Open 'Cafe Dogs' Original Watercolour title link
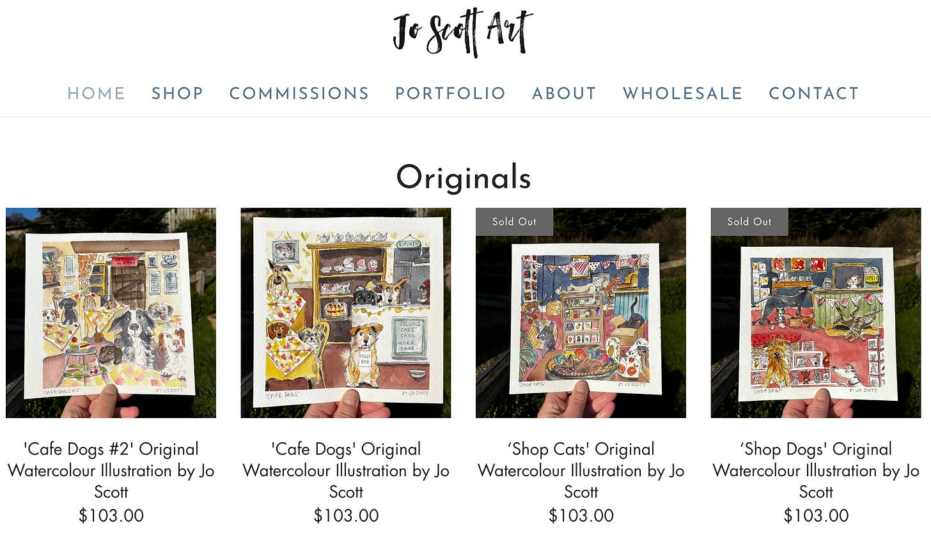This screenshot has width=931, height=560. (346, 471)
